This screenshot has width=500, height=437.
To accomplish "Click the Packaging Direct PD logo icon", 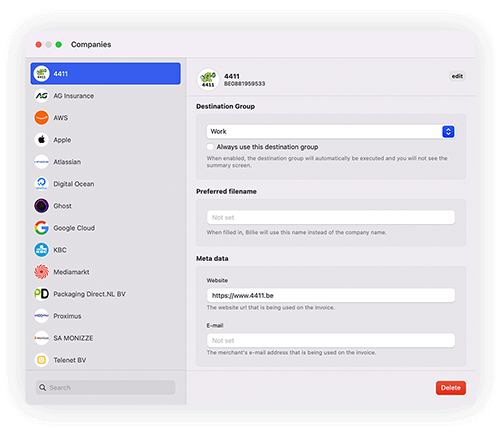I will click(x=41, y=294).
